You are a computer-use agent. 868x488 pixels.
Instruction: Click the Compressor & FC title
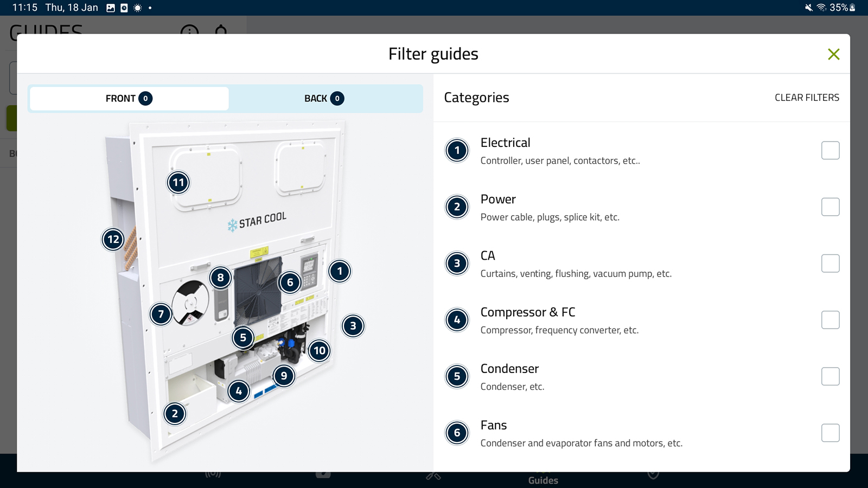[x=528, y=312]
